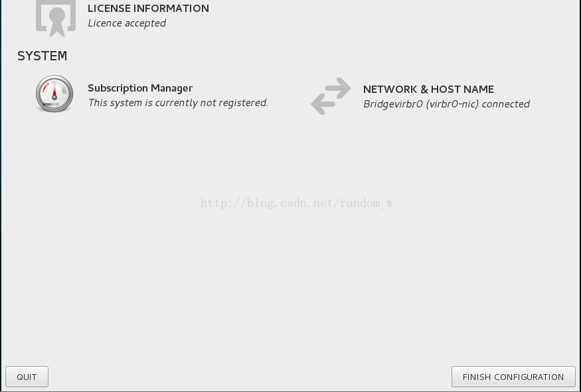Quit the initial setup with QUIT
The image size is (581, 392).
point(27,377)
